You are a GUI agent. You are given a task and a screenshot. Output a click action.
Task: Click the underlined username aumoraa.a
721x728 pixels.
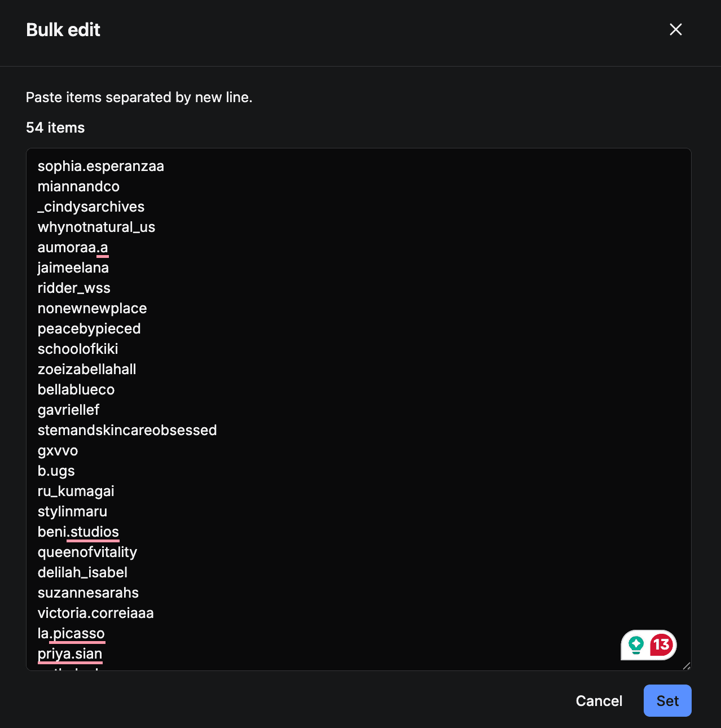(73, 247)
